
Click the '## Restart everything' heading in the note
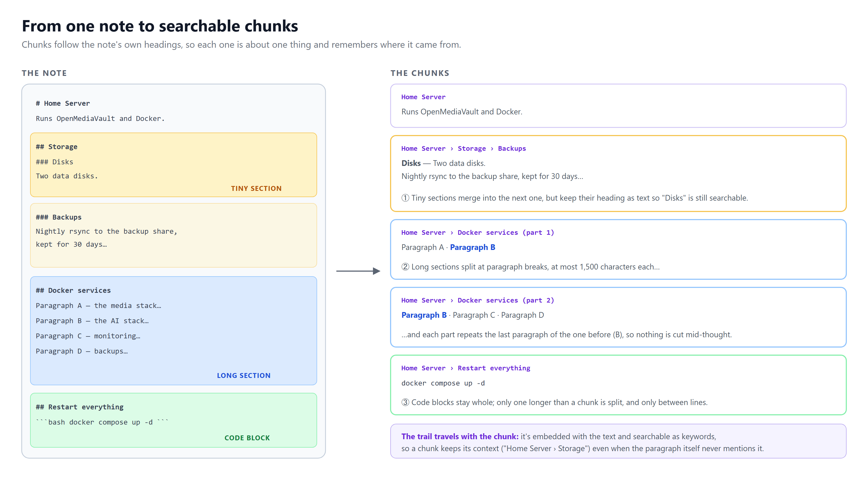[x=79, y=407]
